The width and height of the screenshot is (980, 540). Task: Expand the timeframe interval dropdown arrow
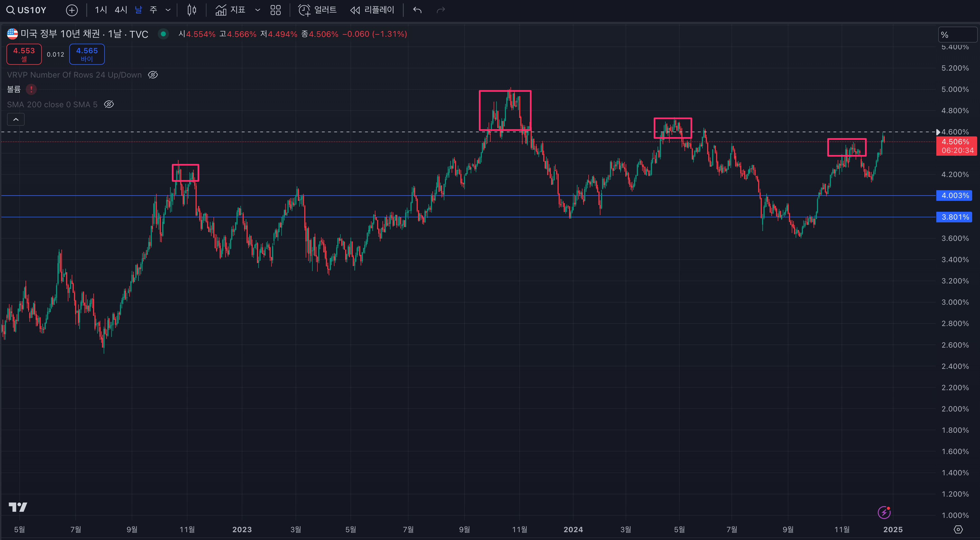coord(168,10)
